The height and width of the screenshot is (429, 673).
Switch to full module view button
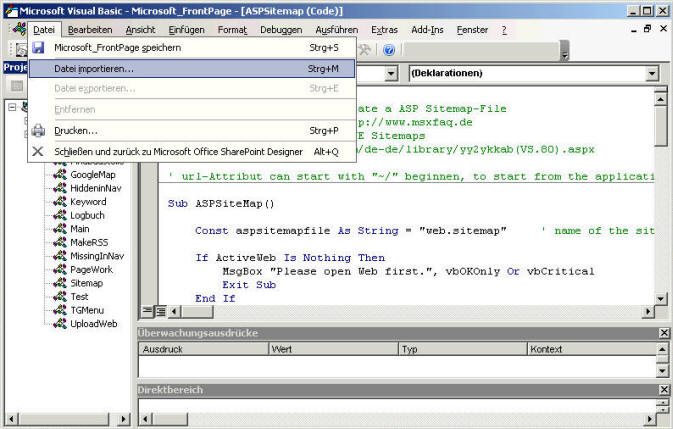click(161, 311)
